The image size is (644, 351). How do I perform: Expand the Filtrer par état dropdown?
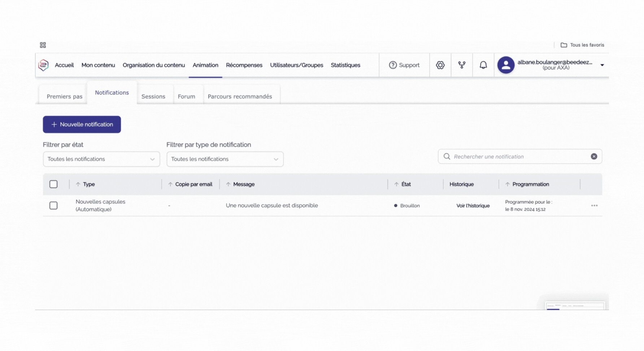(101, 159)
